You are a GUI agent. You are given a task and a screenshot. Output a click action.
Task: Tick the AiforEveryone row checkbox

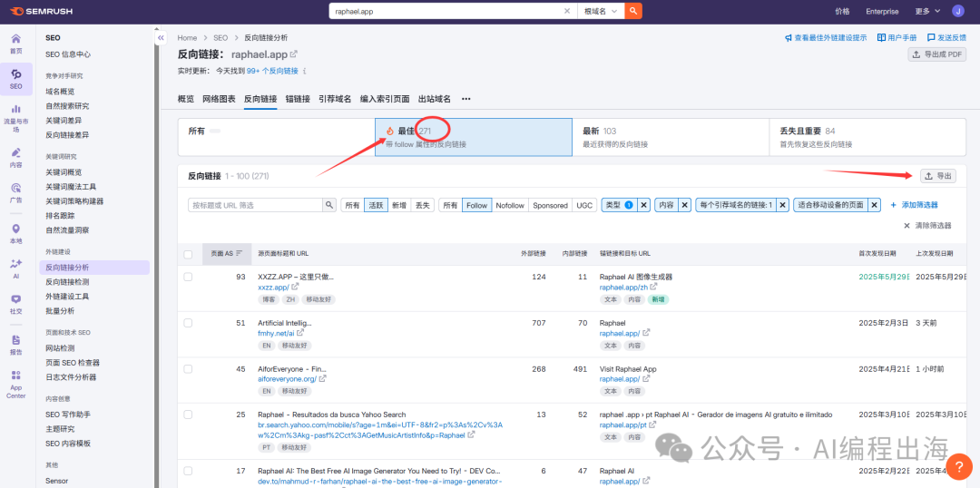(x=188, y=369)
